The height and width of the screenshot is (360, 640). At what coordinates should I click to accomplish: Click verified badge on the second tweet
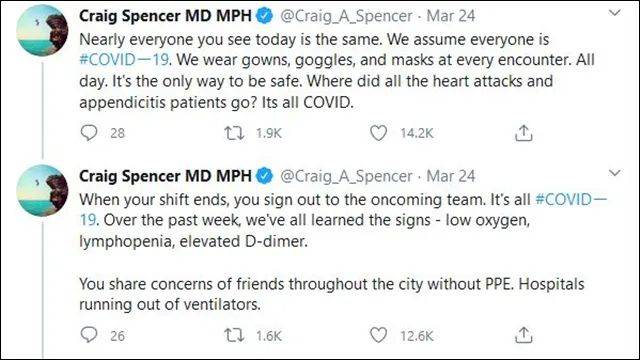pos(264,176)
